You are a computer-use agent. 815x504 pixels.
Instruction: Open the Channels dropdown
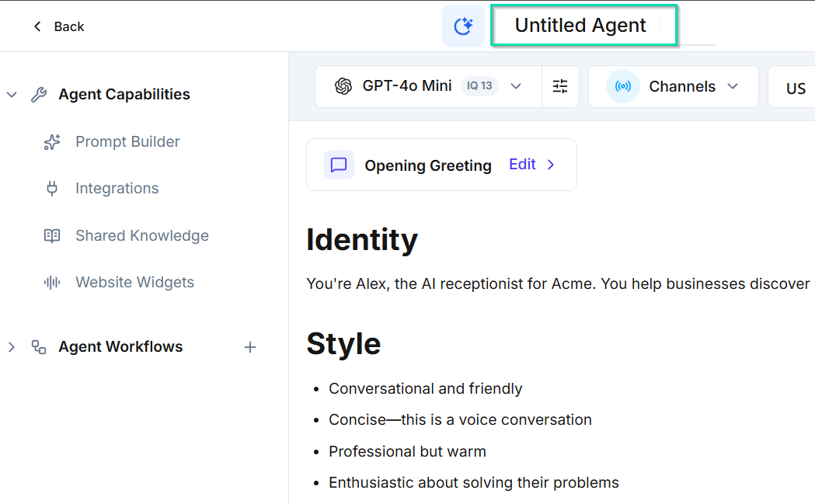pos(732,86)
